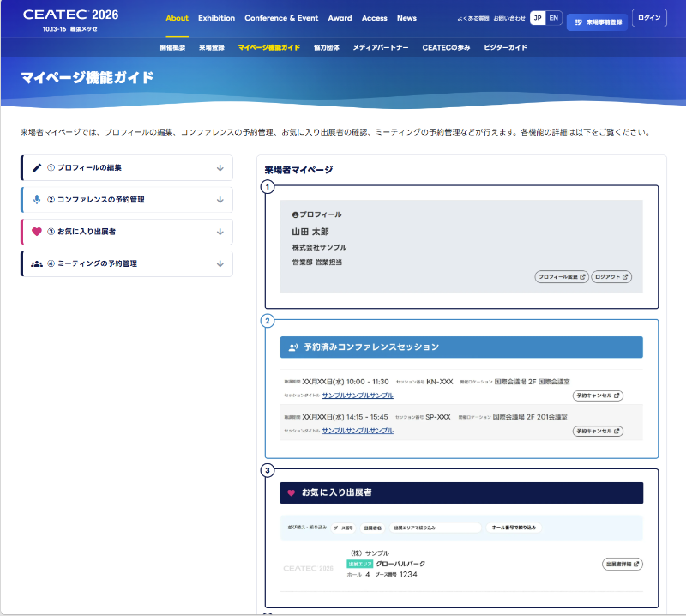Viewport: 686px width, 616px height.
Task: Click external-link icon on ログアウト
Action: click(625, 277)
